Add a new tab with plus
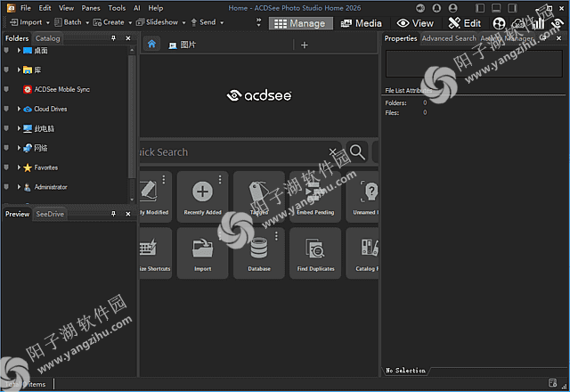 pyautogui.click(x=305, y=45)
